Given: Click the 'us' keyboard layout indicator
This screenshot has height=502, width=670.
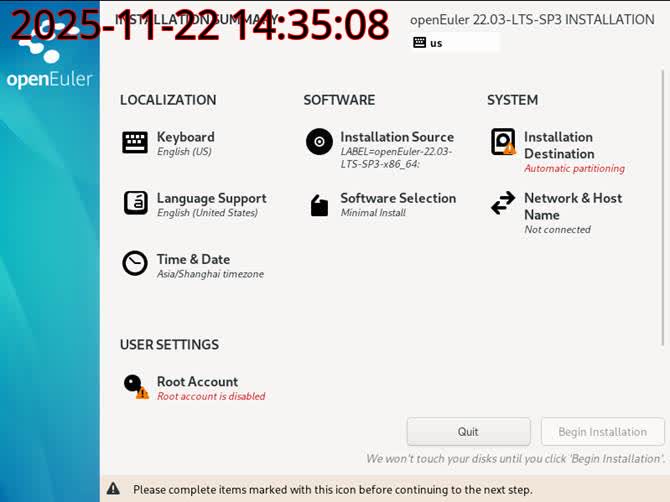Looking at the screenshot, I should click(x=454, y=43).
